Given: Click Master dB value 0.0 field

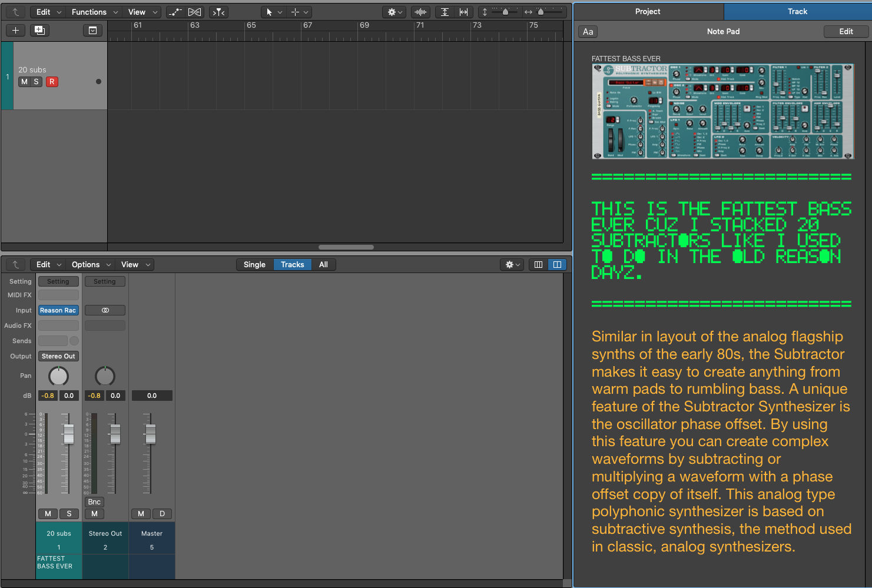Looking at the screenshot, I should (x=152, y=396).
